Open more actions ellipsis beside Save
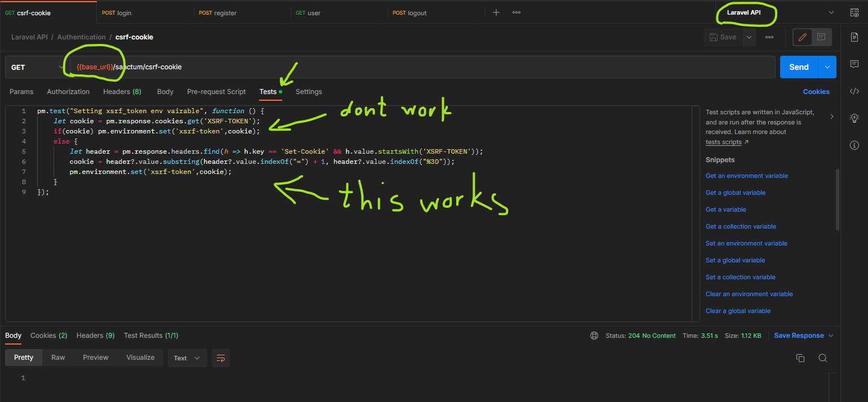The height and width of the screenshot is (402, 868). click(x=769, y=37)
